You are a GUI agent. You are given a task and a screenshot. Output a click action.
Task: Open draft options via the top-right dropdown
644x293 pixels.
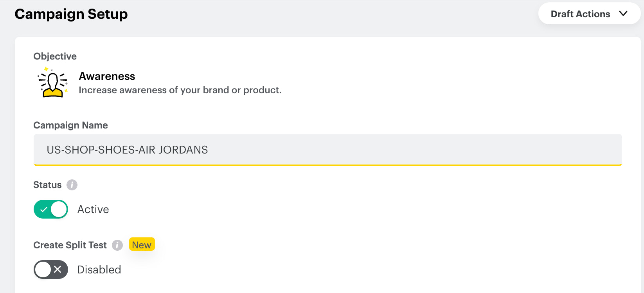[589, 13]
